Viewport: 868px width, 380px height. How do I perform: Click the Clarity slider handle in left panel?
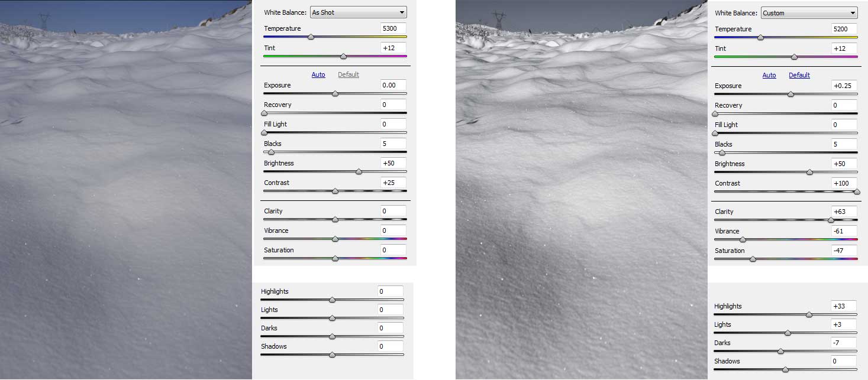pos(335,219)
